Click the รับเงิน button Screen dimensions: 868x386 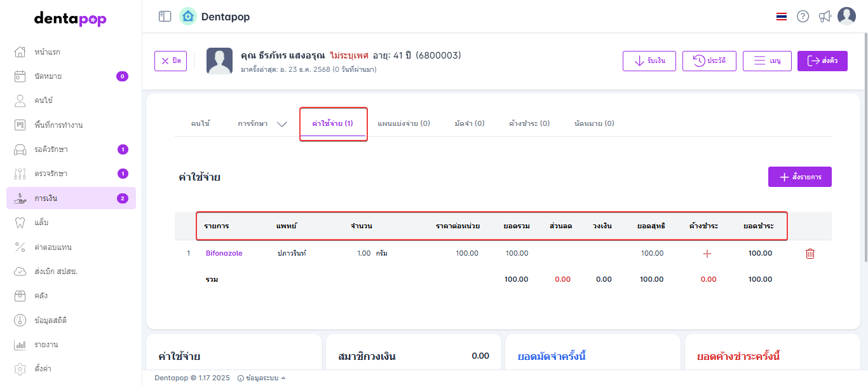coord(649,61)
